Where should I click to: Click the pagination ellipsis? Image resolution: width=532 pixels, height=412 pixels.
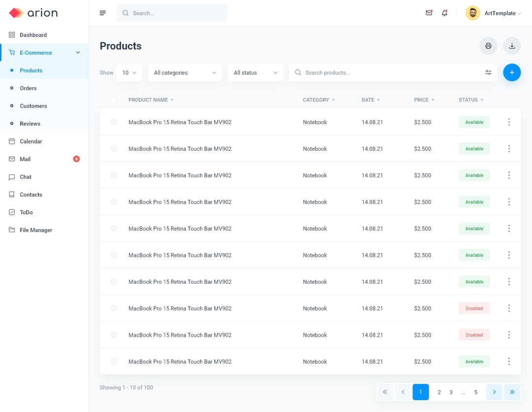tap(463, 393)
